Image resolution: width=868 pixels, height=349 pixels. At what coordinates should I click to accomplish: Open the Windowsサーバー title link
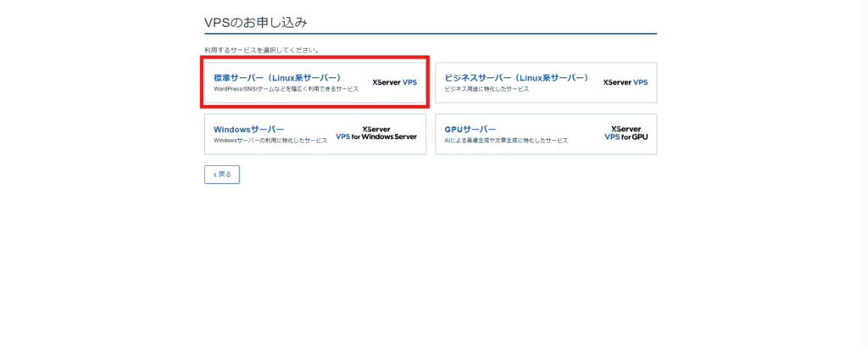pyautogui.click(x=248, y=130)
